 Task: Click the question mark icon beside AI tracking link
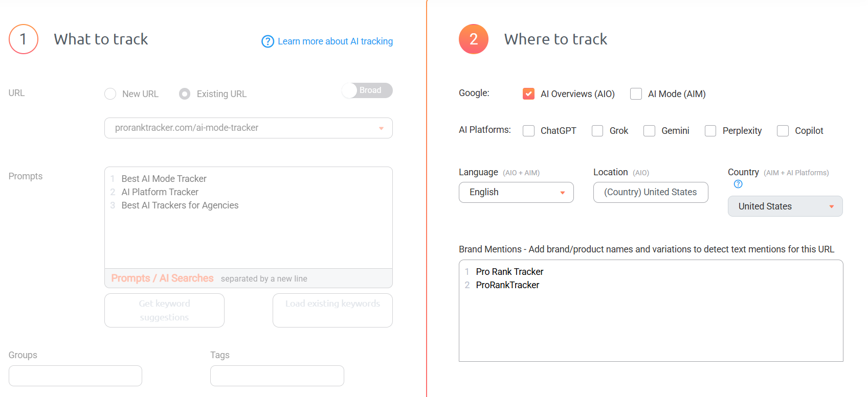pyautogui.click(x=268, y=41)
